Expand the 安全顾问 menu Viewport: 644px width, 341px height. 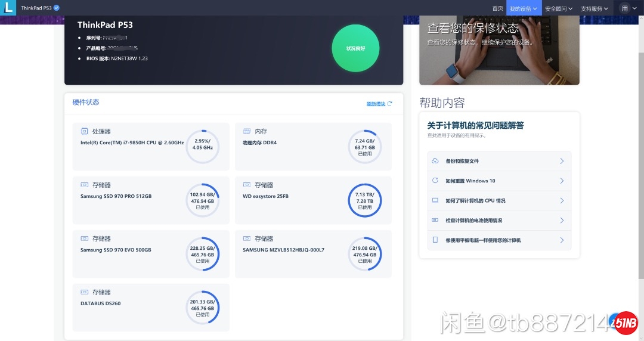click(559, 8)
